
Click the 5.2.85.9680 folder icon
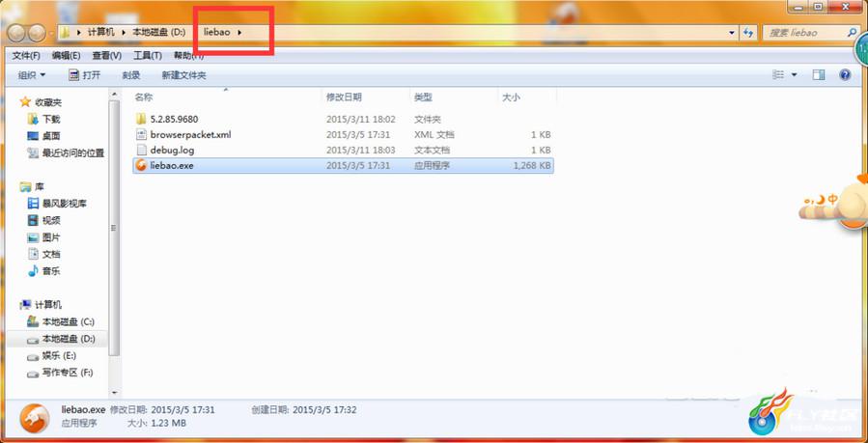coord(141,119)
